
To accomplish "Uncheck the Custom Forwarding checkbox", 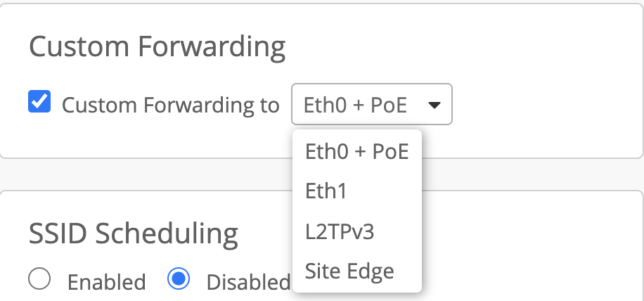I will click(39, 103).
